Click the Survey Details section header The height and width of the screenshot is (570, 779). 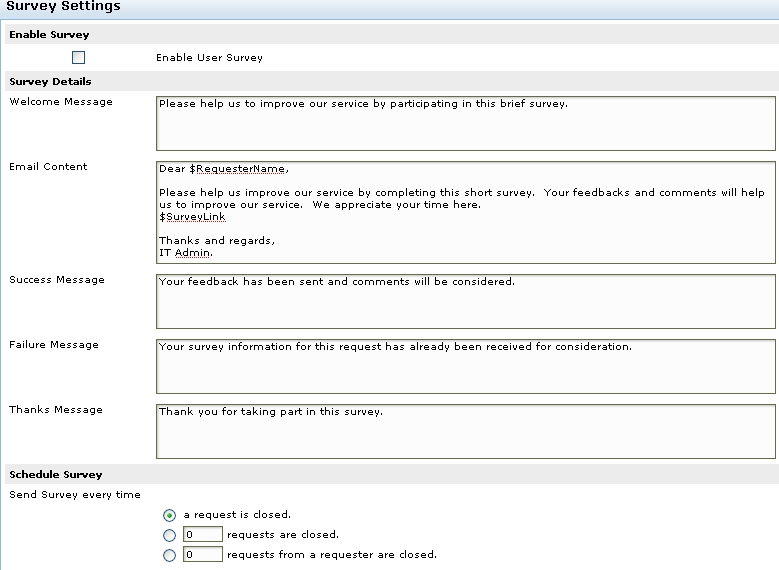coord(50,82)
